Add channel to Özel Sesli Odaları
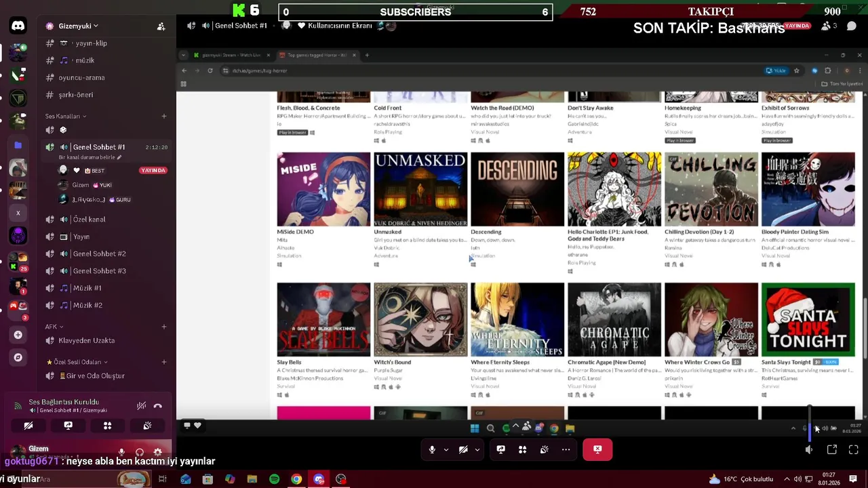This screenshot has width=868, height=488. click(x=163, y=362)
